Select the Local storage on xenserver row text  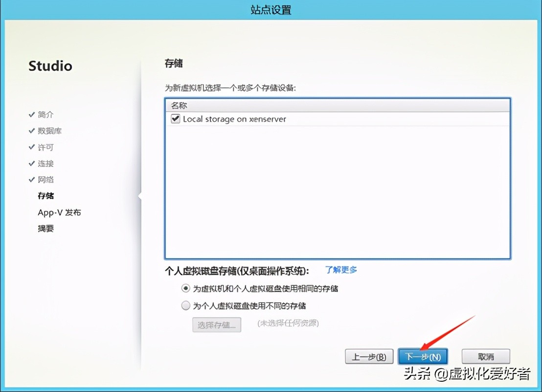(234, 119)
